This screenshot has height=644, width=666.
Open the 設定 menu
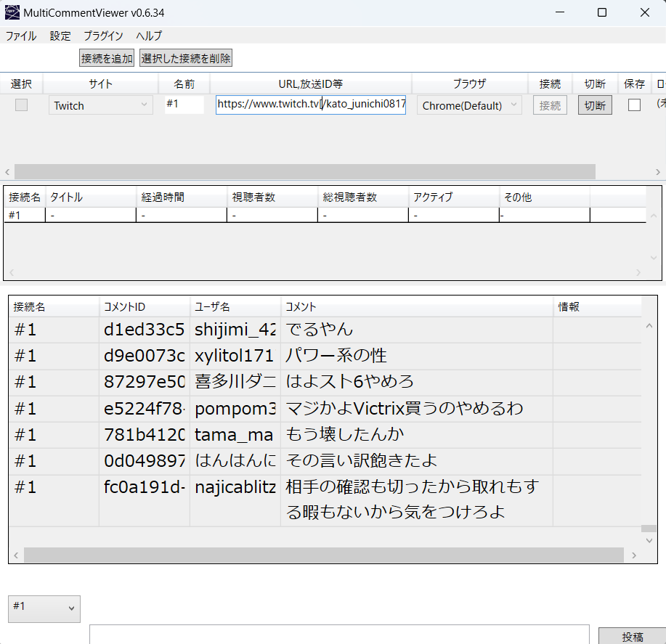click(x=60, y=36)
